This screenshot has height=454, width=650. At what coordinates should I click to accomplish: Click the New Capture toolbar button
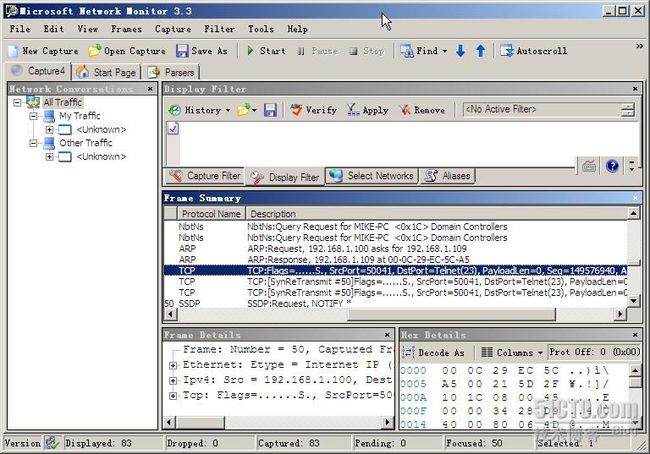[44, 51]
